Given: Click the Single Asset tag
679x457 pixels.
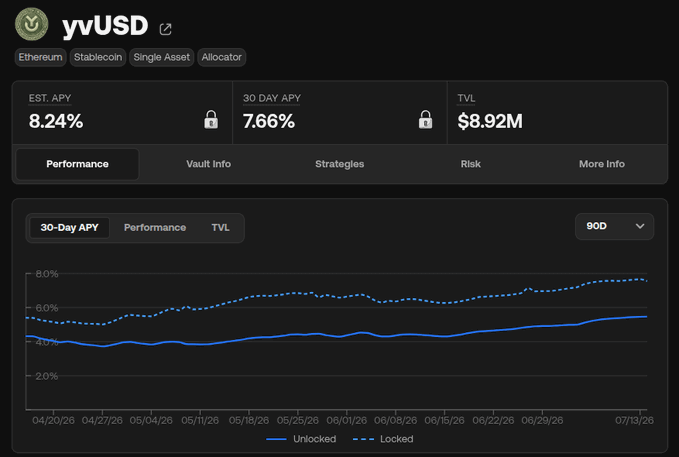Looking at the screenshot, I should (162, 57).
